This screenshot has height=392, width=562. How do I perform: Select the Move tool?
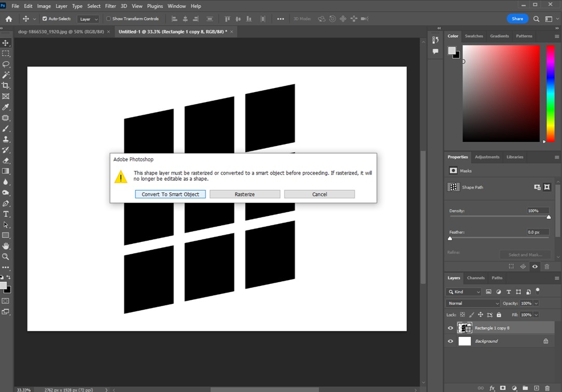click(x=6, y=42)
